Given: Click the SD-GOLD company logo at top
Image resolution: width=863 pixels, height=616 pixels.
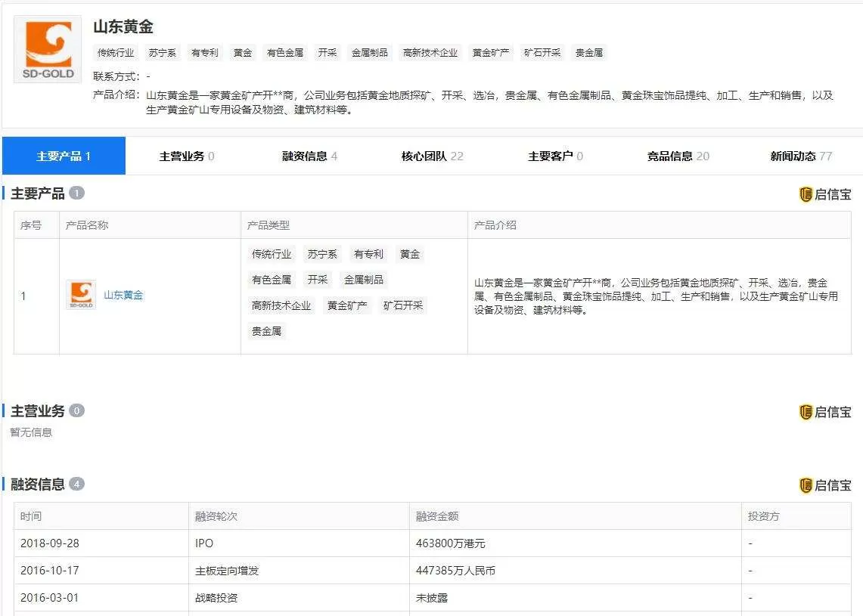Looking at the screenshot, I should point(48,49).
